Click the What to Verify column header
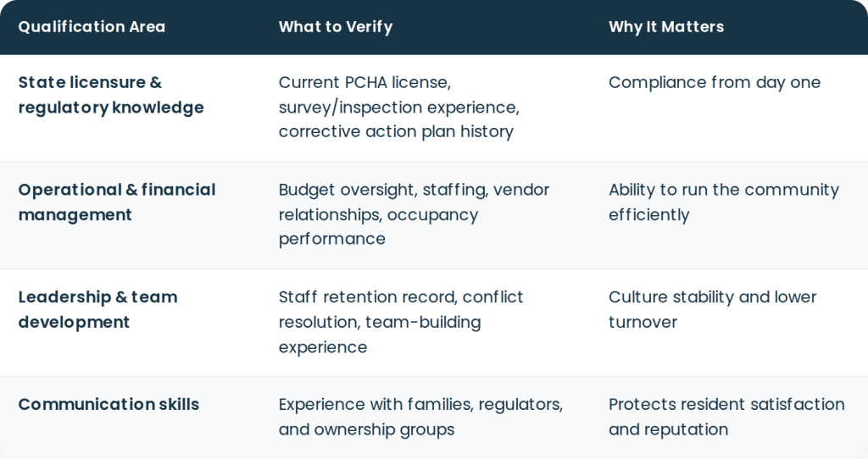The image size is (868, 459). (336, 26)
